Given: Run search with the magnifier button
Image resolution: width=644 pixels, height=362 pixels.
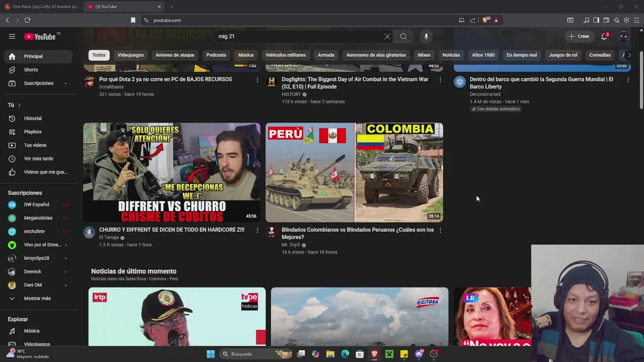Looking at the screenshot, I should coord(404,36).
